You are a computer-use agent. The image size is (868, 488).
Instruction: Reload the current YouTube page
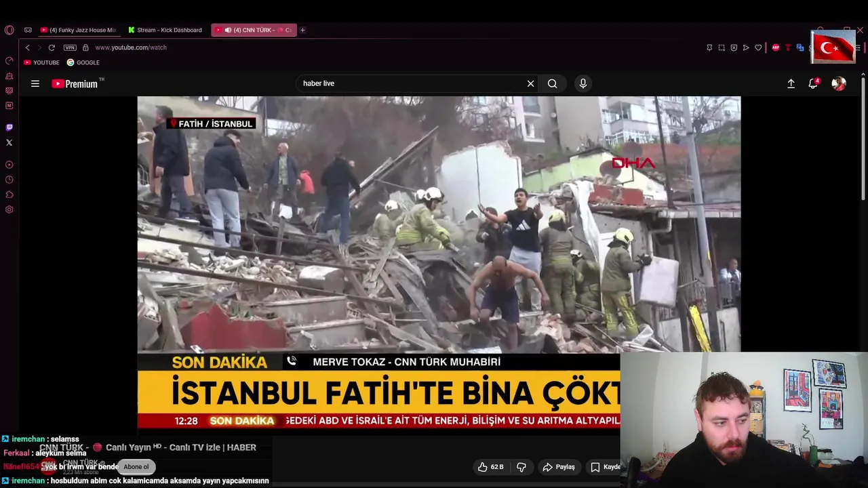coord(52,47)
